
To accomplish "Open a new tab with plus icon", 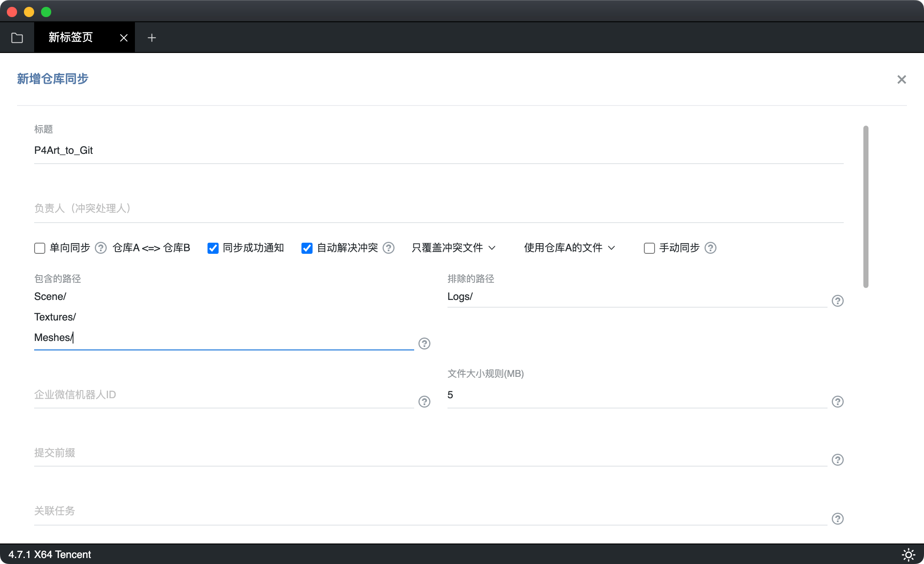I will tap(152, 38).
